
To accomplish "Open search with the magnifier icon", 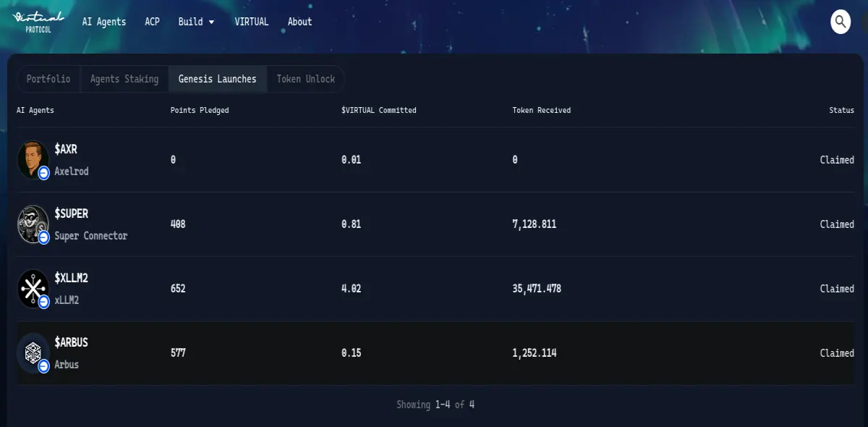I will [840, 22].
